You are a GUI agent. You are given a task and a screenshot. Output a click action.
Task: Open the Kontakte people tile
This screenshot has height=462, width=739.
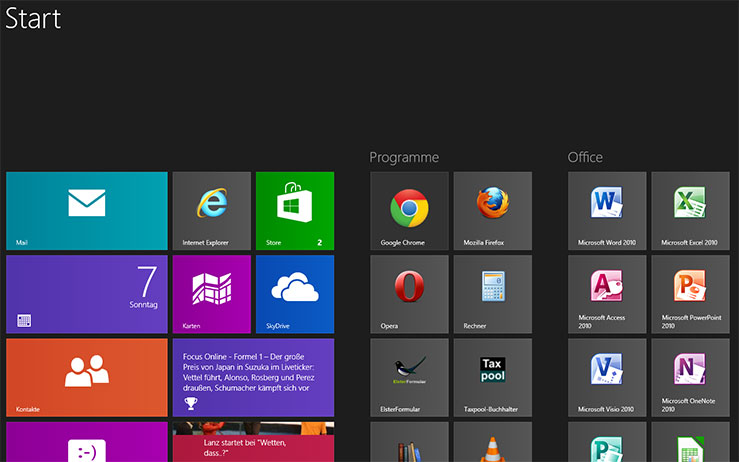87,378
